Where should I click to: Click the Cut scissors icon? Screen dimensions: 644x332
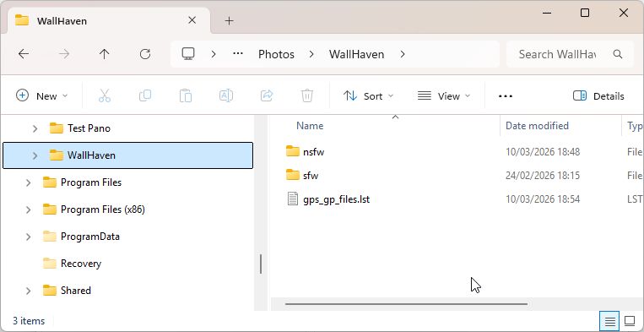tap(105, 95)
